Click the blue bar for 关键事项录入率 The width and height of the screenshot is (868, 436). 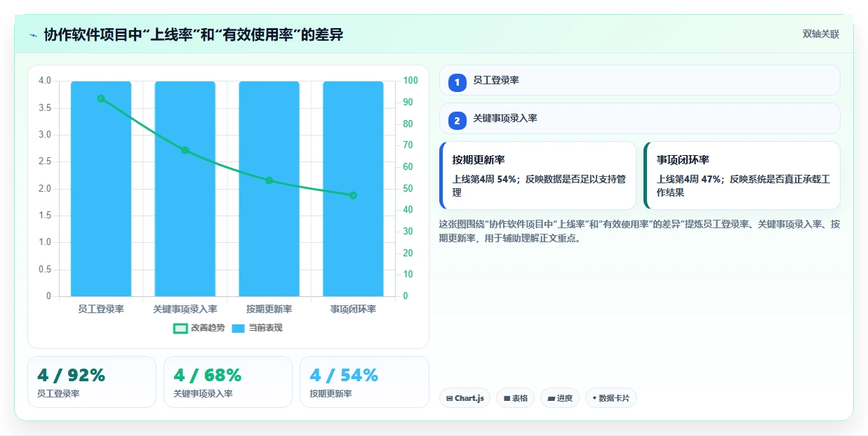click(185, 189)
